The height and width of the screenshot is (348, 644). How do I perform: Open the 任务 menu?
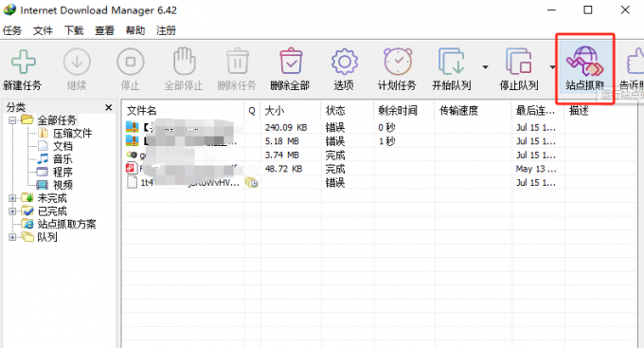pos(12,30)
